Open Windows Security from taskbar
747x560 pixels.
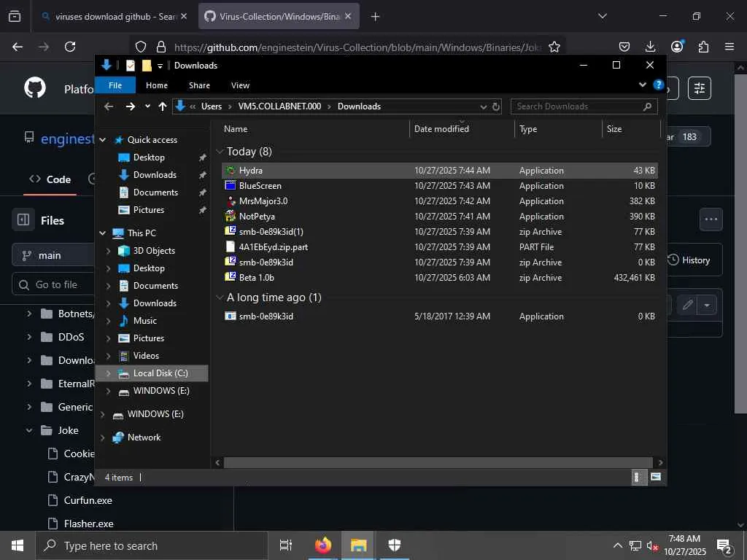[395, 545]
